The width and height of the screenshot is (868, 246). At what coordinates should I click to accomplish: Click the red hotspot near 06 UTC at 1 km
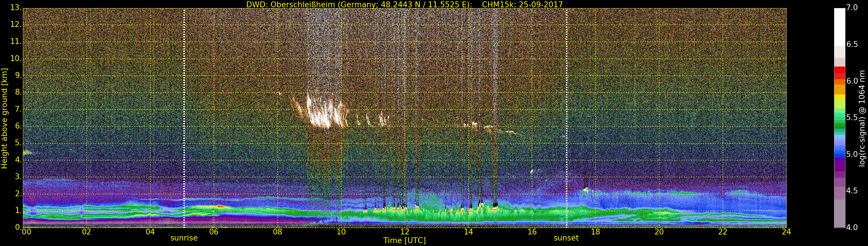pyautogui.click(x=220, y=206)
